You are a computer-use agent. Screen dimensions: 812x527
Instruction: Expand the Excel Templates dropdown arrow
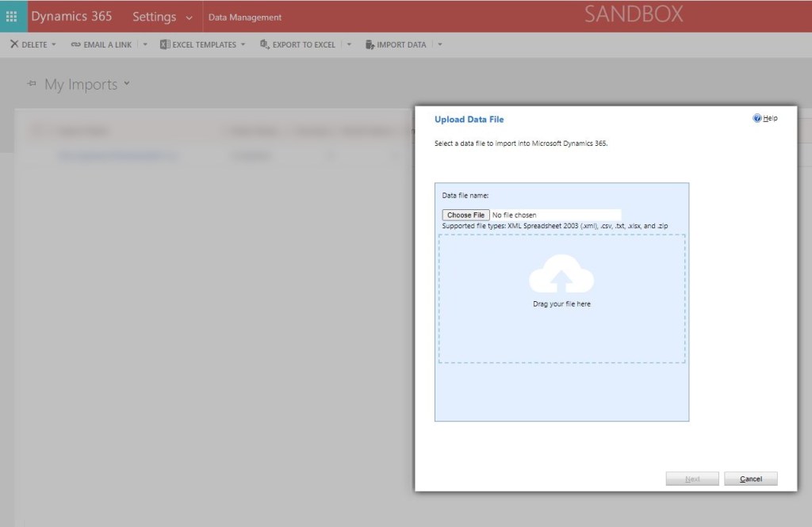243,44
